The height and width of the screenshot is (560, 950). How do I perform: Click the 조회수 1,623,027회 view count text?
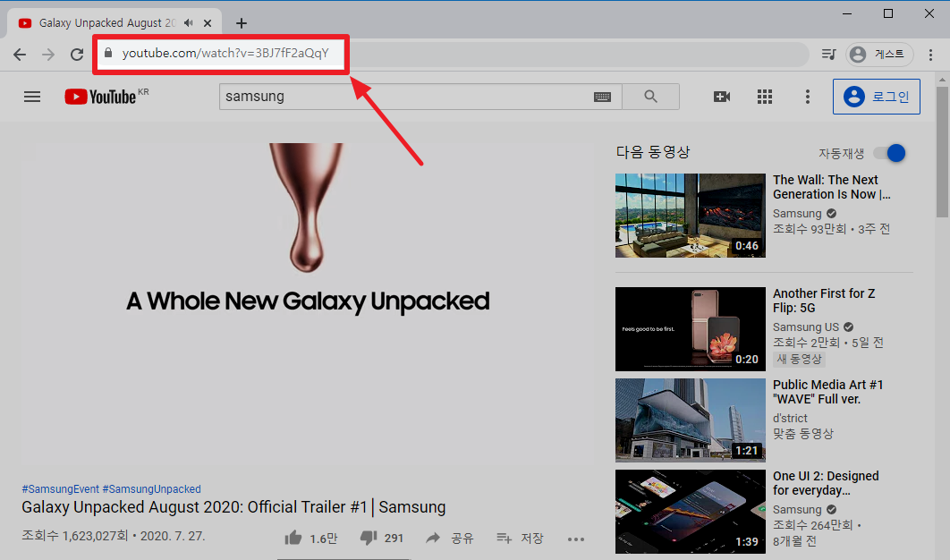coord(75,536)
